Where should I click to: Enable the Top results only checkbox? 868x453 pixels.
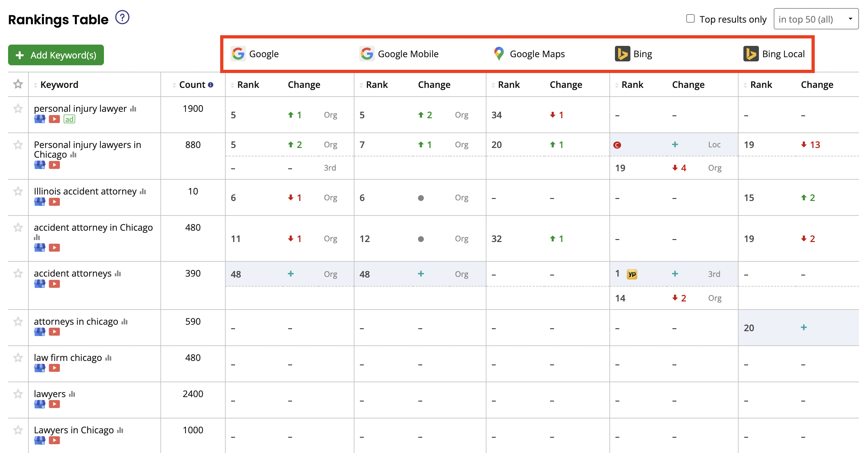(690, 18)
